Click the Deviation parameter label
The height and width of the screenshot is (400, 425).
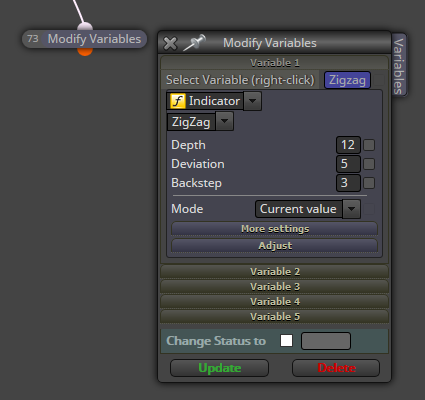[198, 164]
